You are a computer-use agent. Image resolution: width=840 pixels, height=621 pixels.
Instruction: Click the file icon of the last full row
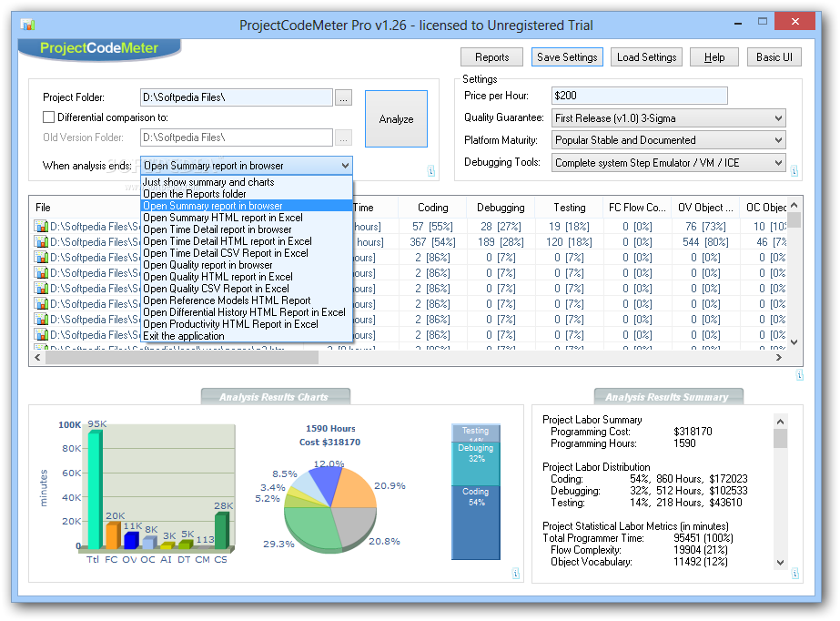click(41, 335)
